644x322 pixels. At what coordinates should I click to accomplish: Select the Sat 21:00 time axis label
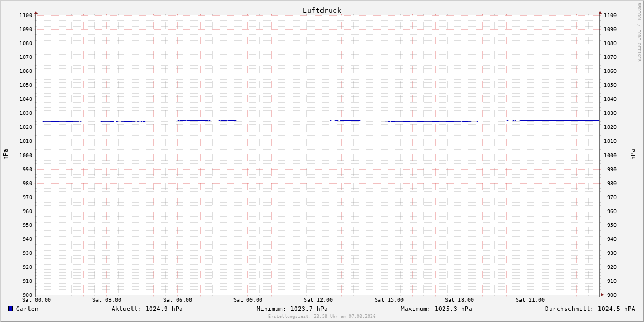530,300
